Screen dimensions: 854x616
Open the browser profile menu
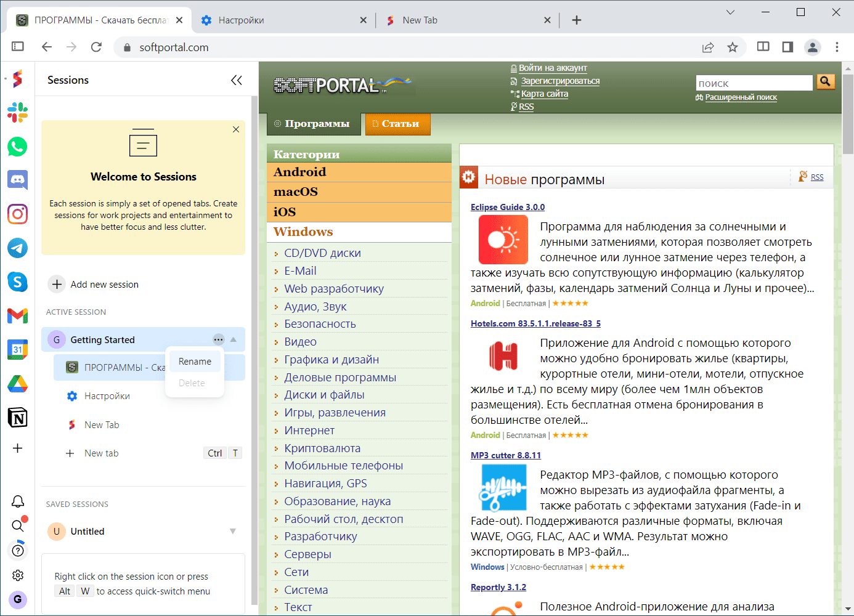click(x=813, y=47)
